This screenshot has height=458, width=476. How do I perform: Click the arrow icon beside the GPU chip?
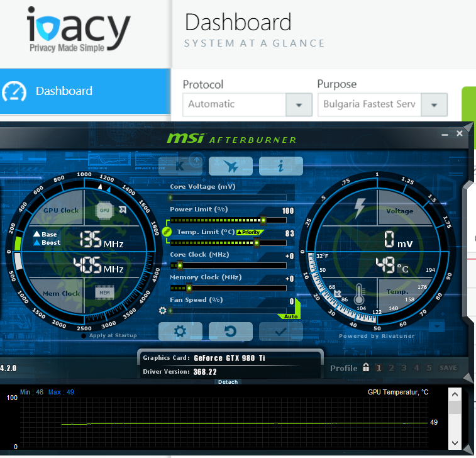pos(123,209)
